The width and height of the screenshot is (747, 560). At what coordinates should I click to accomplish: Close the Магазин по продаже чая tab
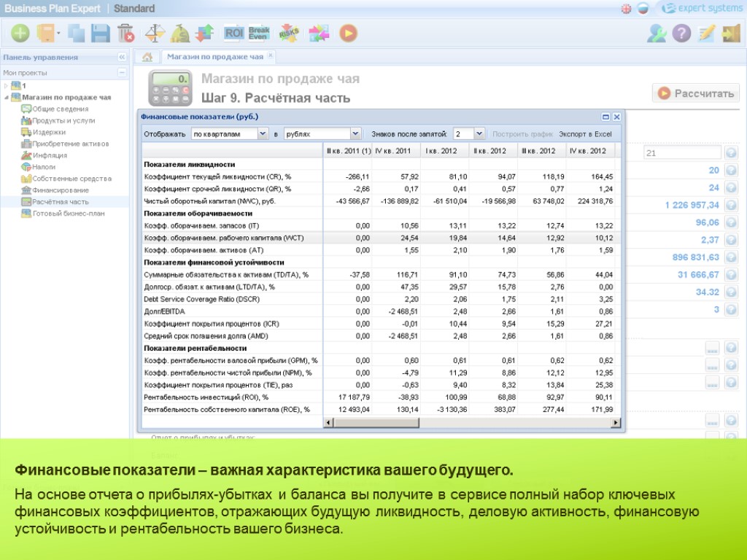pyautogui.click(x=271, y=55)
